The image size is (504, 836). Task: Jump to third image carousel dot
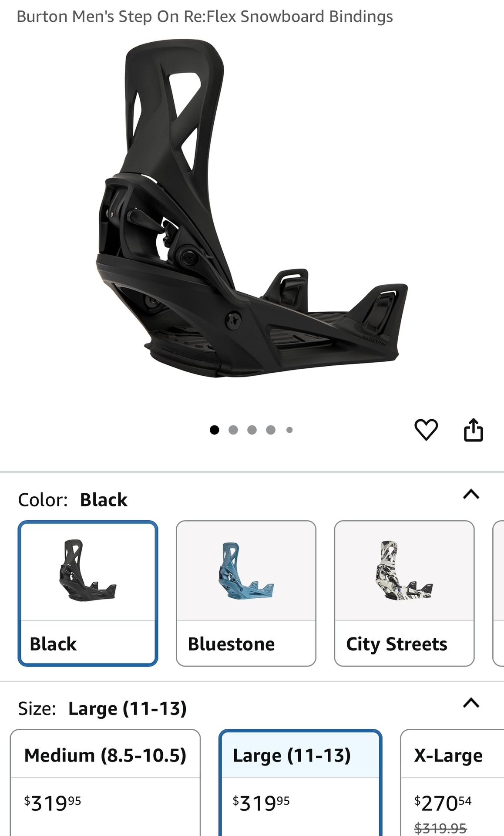pyautogui.click(x=252, y=430)
